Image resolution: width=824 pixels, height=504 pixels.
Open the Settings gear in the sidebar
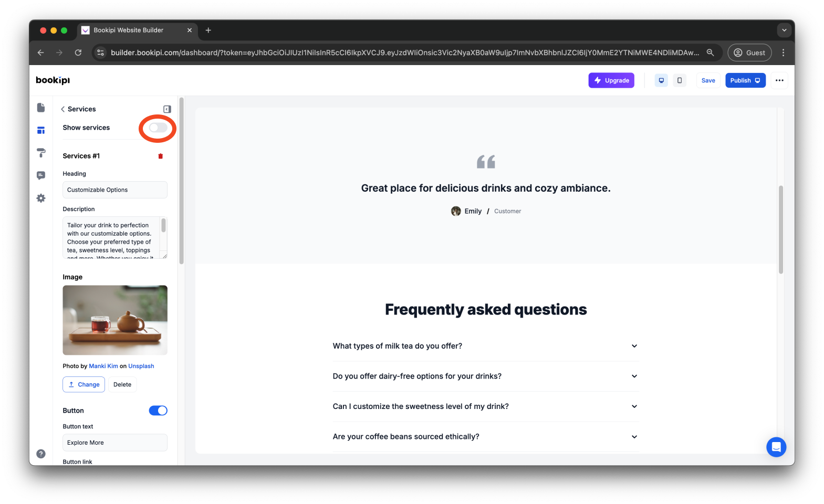click(x=41, y=198)
